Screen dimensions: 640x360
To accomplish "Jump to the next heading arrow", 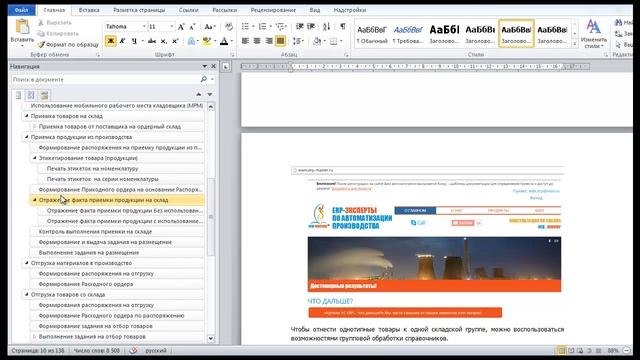I will (x=210, y=94).
